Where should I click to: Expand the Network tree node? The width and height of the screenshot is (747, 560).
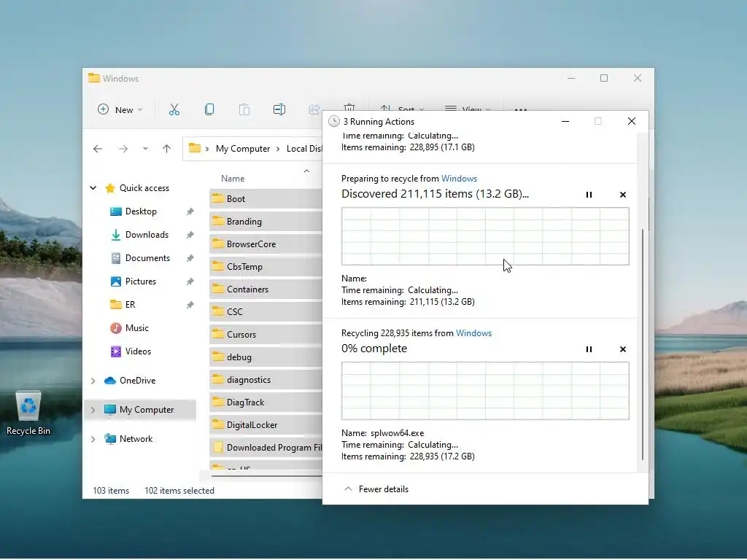(x=93, y=439)
